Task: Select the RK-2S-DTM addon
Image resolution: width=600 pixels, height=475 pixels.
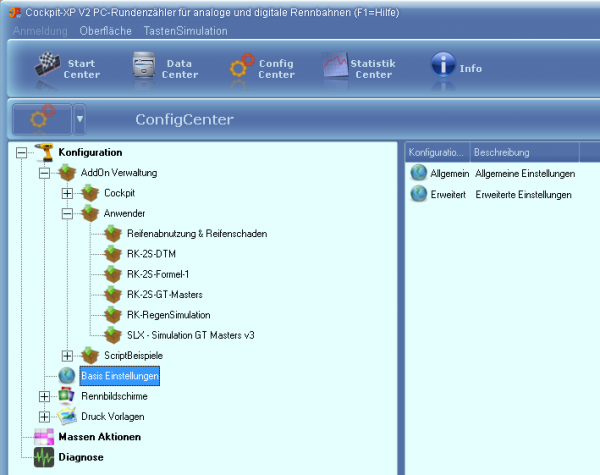Action: pyautogui.click(x=152, y=254)
